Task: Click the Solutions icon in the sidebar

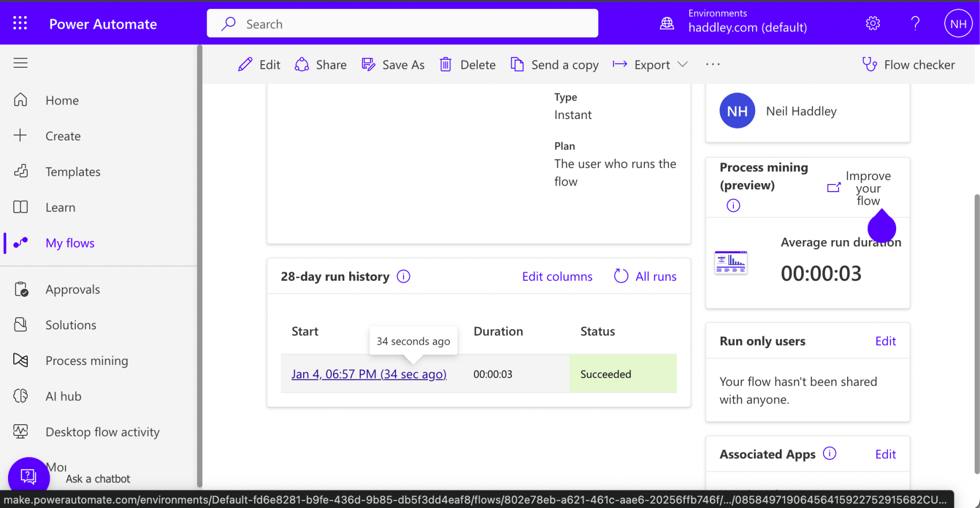Action: (20, 324)
